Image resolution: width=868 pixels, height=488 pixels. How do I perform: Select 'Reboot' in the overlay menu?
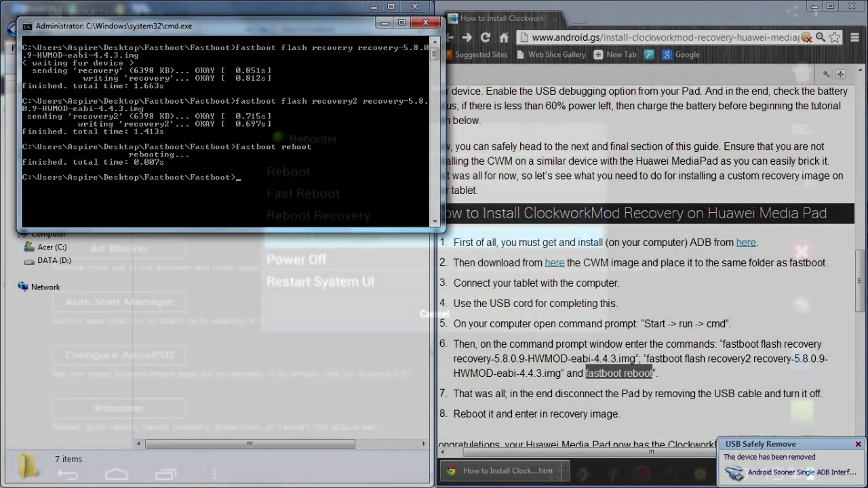[288, 172]
